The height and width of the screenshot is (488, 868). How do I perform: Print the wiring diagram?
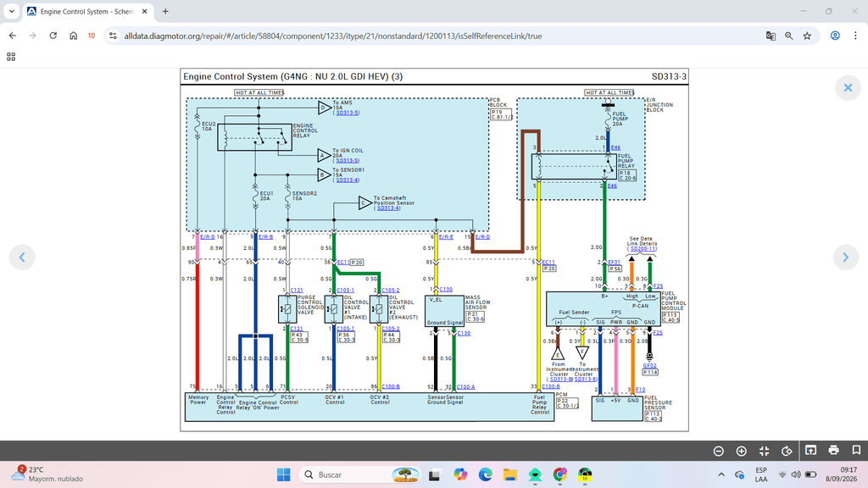coord(833,450)
